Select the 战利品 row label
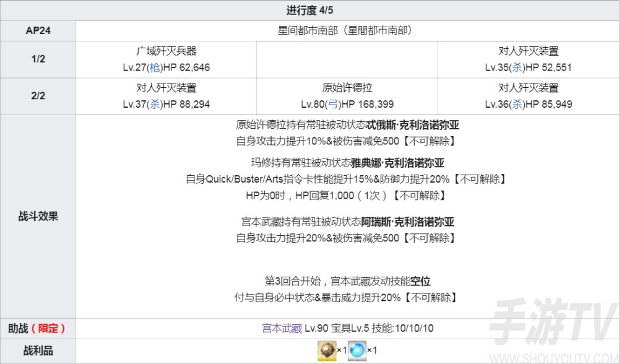 tap(38, 350)
